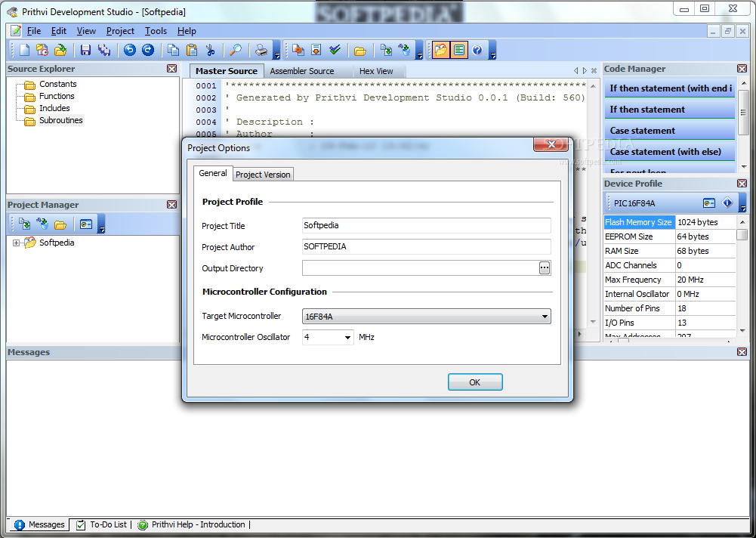The width and height of the screenshot is (756, 538).
Task: Click the device selection icon in Device Profile
Action: point(708,203)
